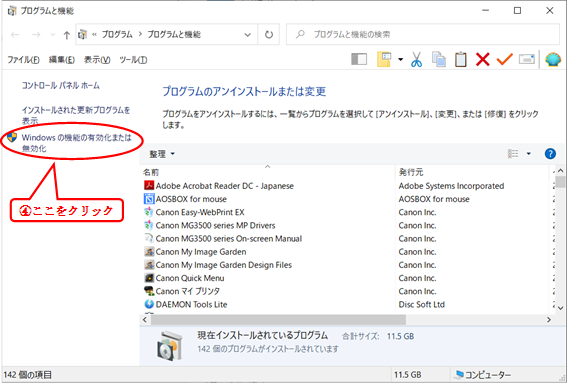Select Canon Easy-WebPrint EX entry

pos(200,212)
